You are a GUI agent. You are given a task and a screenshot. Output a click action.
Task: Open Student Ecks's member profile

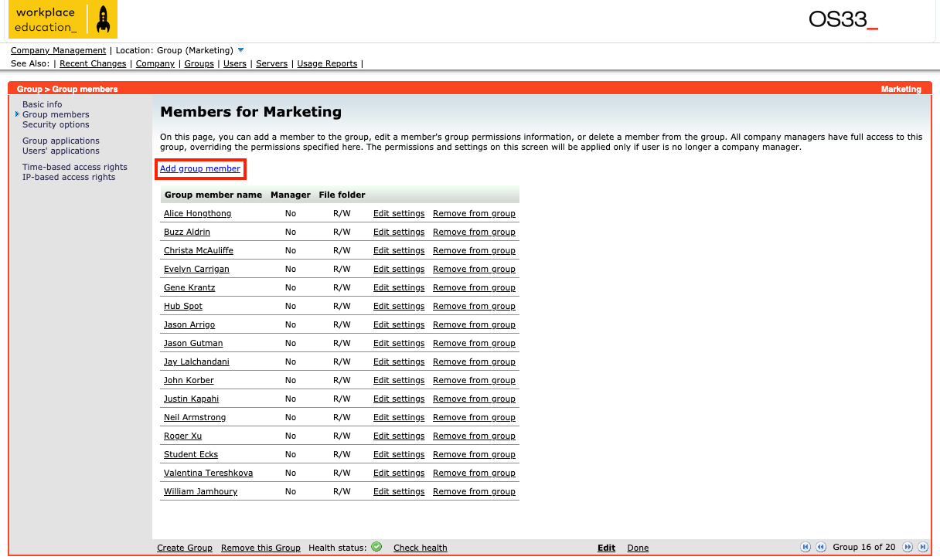tap(191, 454)
